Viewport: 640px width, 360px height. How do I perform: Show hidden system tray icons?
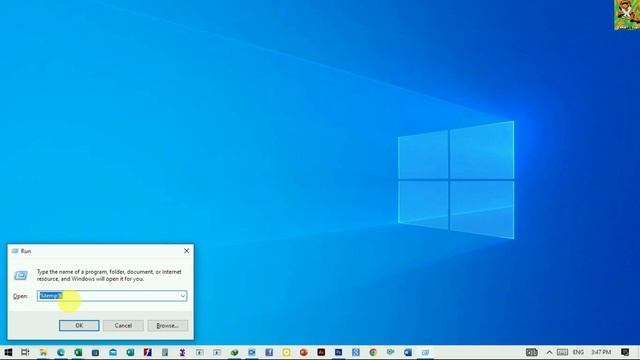pos(549,352)
